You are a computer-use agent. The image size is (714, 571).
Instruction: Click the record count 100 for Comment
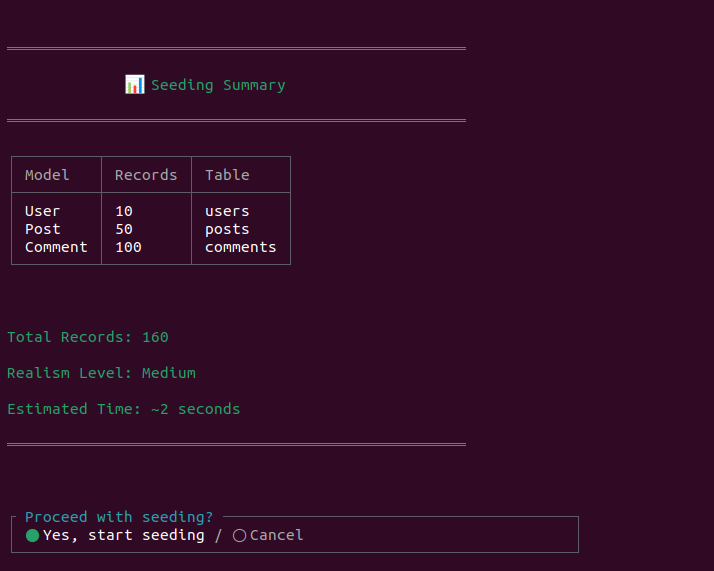[x=128, y=247]
